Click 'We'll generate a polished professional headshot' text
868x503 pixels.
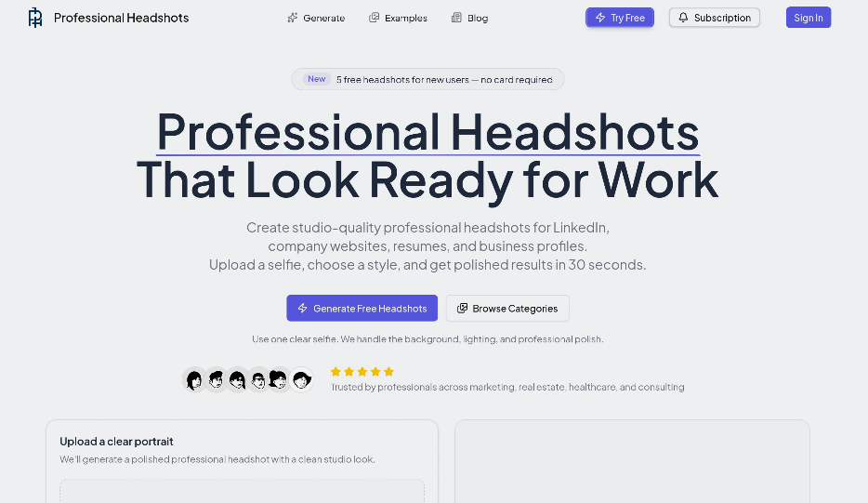tap(217, 459)
